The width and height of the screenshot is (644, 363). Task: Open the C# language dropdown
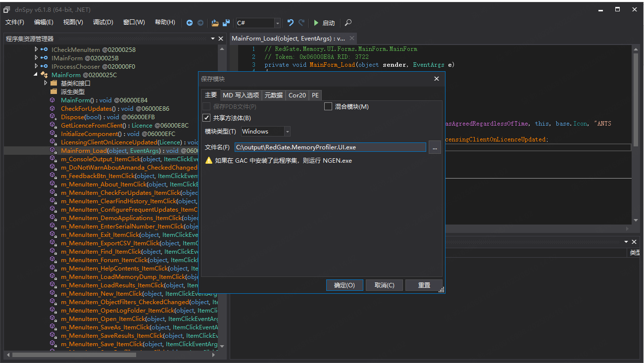(x=278, y=23)
